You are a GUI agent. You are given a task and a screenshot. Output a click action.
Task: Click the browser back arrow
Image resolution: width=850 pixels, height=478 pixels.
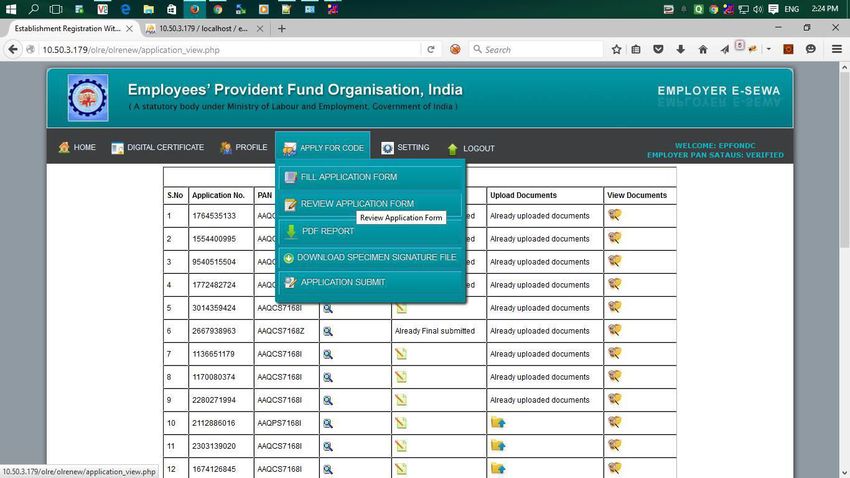click(x=12, y=49)
